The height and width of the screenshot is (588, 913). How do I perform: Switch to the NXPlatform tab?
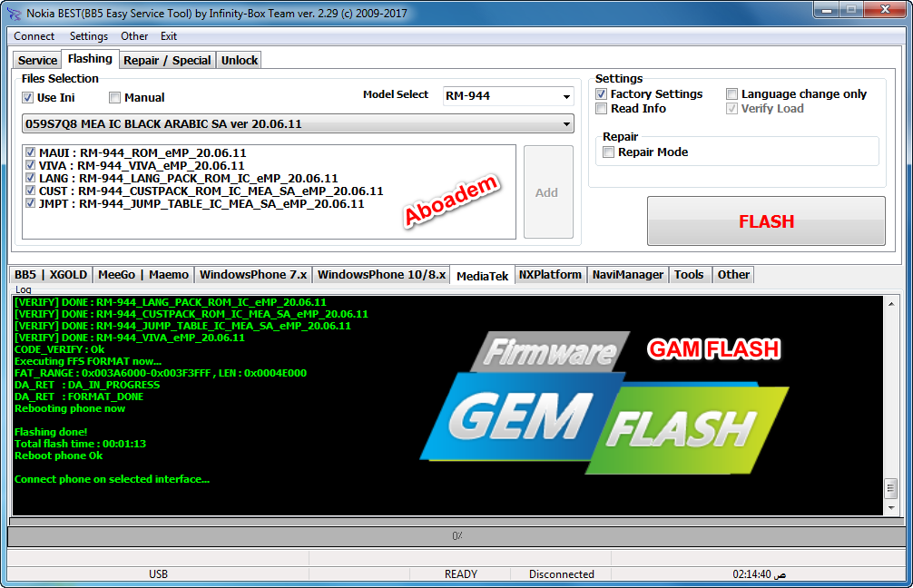(550, 275)
